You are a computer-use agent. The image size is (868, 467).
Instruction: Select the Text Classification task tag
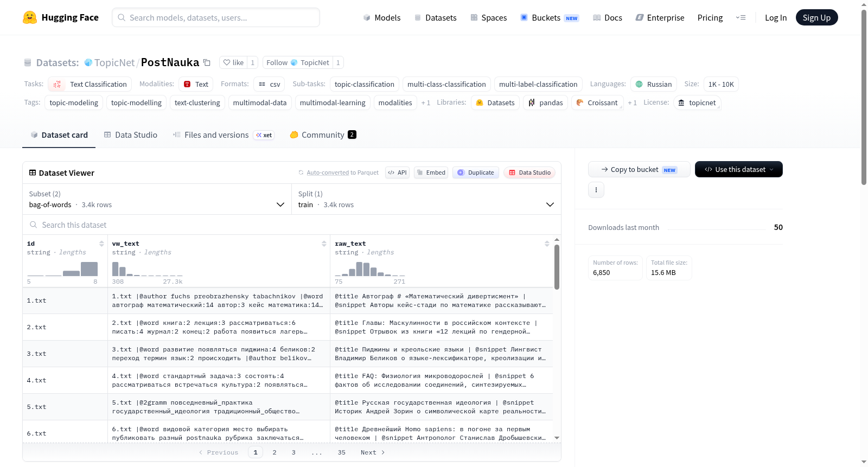(x=90, y=84)
